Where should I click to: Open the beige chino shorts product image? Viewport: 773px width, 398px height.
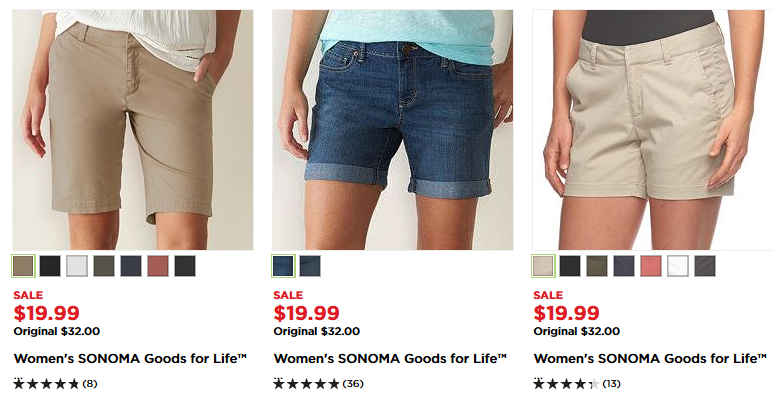click(x=653, y=130)
